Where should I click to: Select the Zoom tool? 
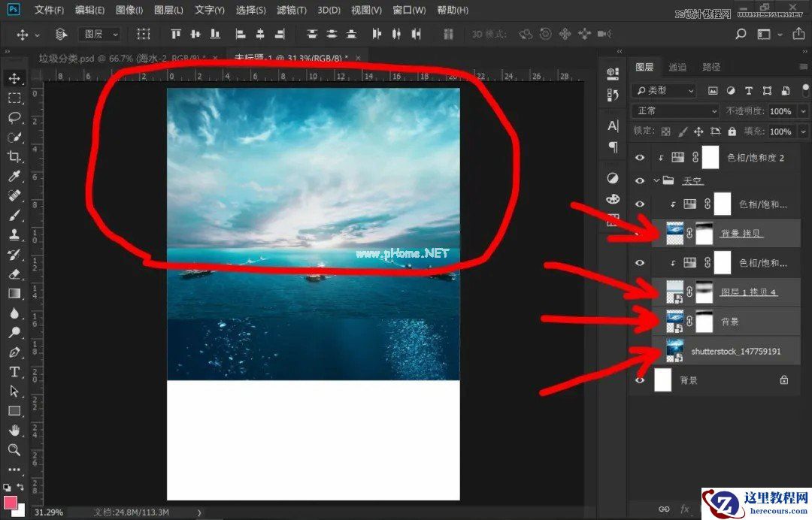14,450
